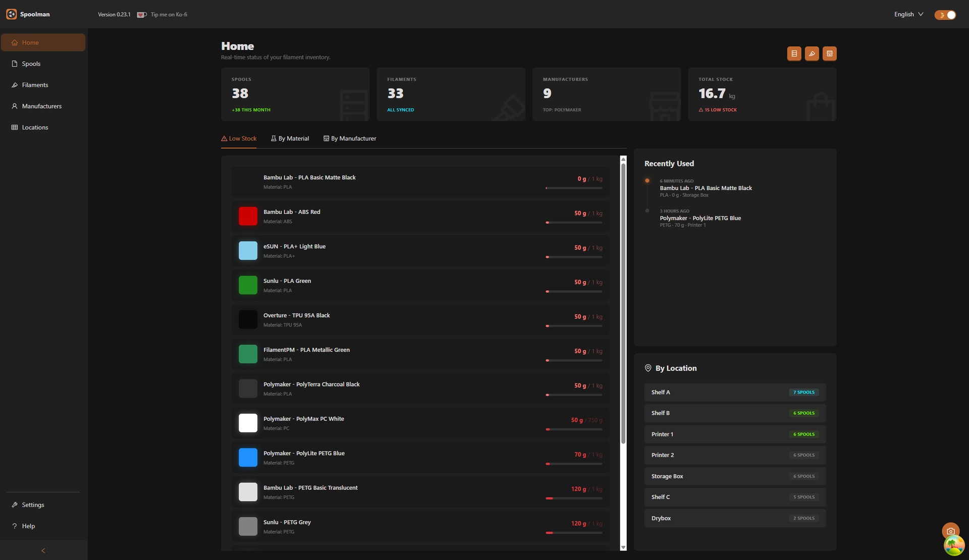Click the scrollbar down arrow in list
This screenshot has height=560, width=969.
pos(623,547)
